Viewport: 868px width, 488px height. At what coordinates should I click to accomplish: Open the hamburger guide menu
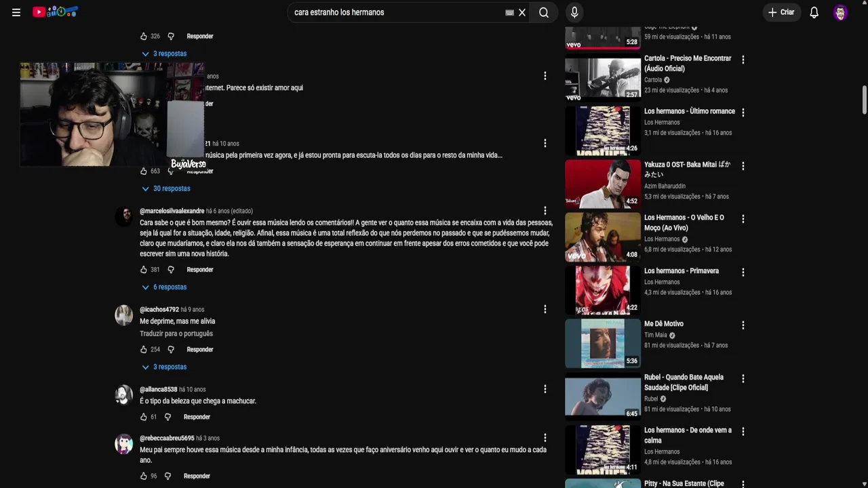point(16,12)
